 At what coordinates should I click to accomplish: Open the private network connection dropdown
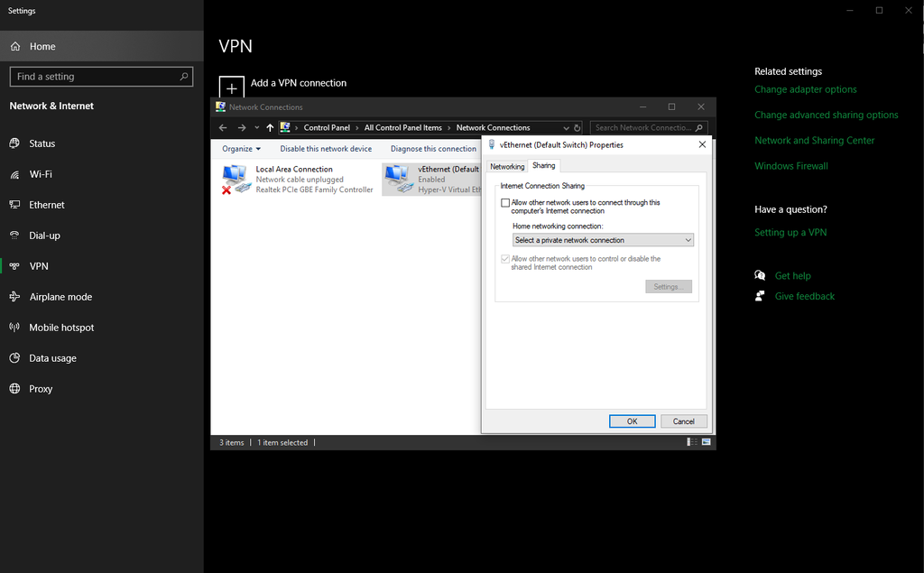pos(602,239)
